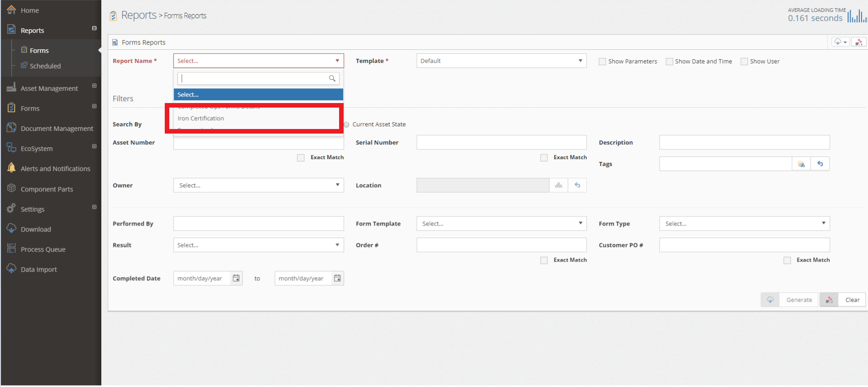Viewport: 868px width, 387px height.
Task: Reset the Location field arrow icon
Action: pyautogui.click(x=577, y=185)
